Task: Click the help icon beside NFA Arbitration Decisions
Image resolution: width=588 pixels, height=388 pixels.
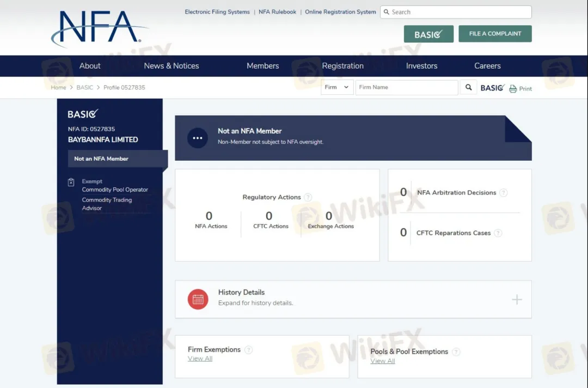Action: (x=503, y=192)
